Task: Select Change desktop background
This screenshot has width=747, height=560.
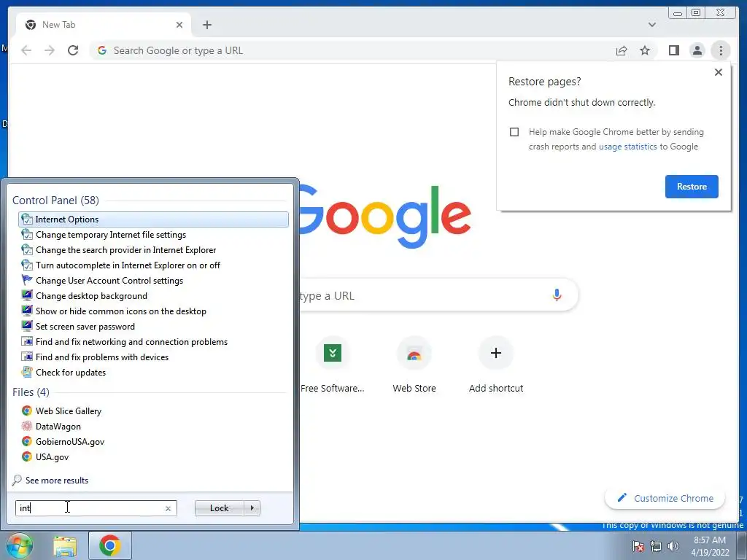Action: 153,296
